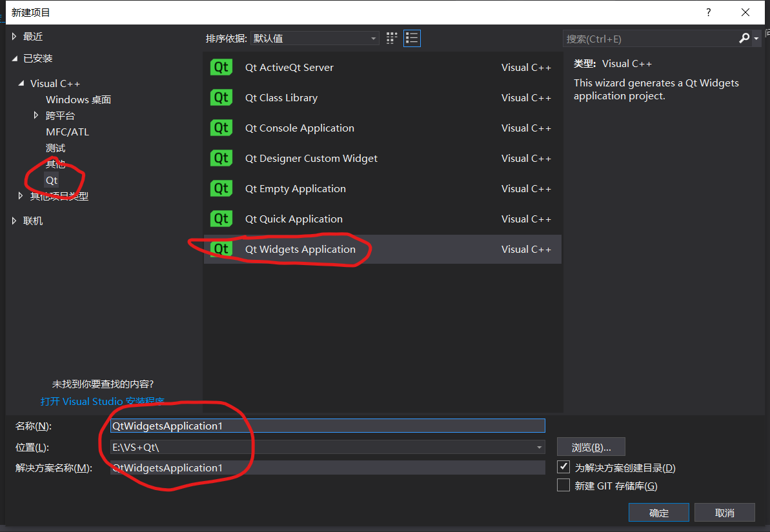Select Windows 桌面 category
The width and height of the screenshot is (770, 532).
click(79, 99)
